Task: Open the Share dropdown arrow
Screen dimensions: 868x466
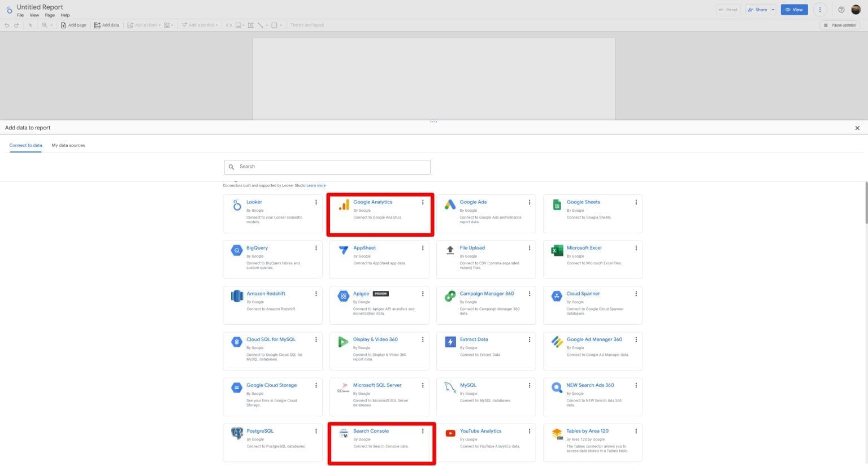Action: (x=773, y=10)
